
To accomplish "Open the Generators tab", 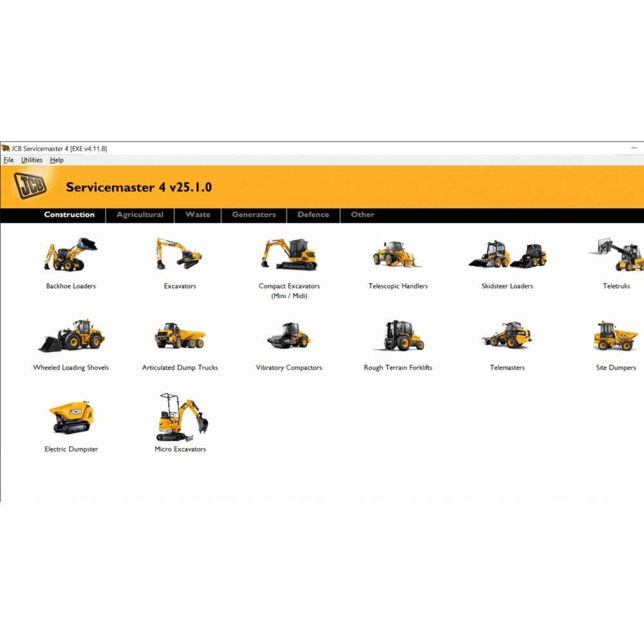I will tap(254, 215).
